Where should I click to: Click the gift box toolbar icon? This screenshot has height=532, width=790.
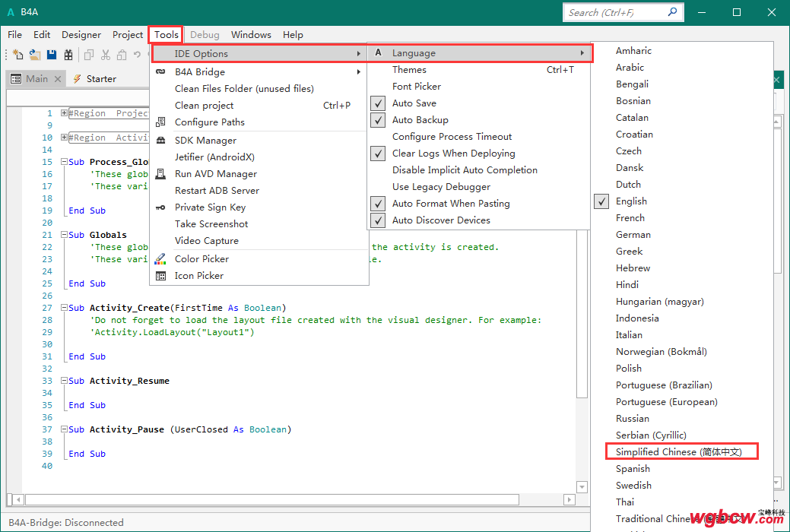68,55
